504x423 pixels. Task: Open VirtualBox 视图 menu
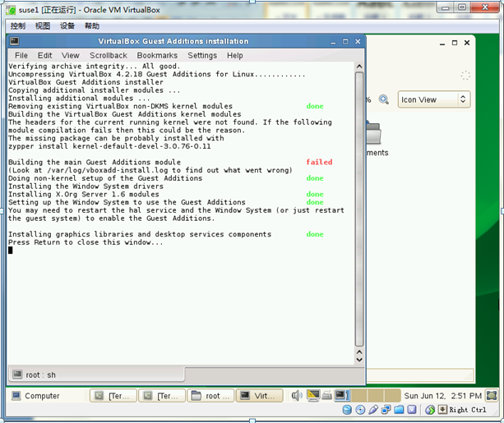(x=43, y=25)
